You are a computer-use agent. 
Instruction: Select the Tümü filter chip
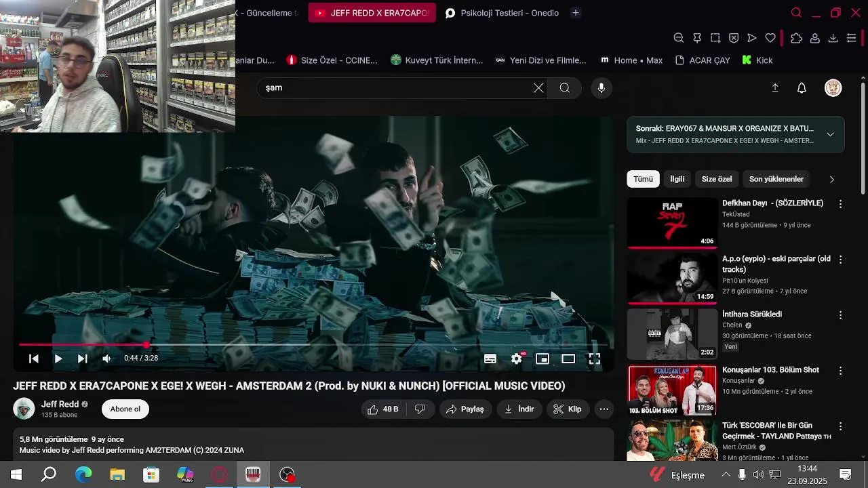(643, 179)
